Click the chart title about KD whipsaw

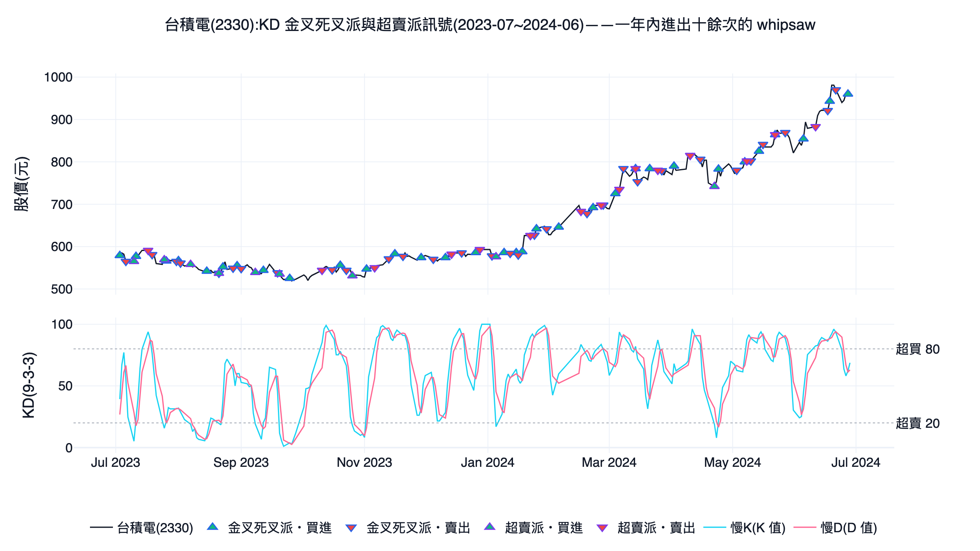490,25
